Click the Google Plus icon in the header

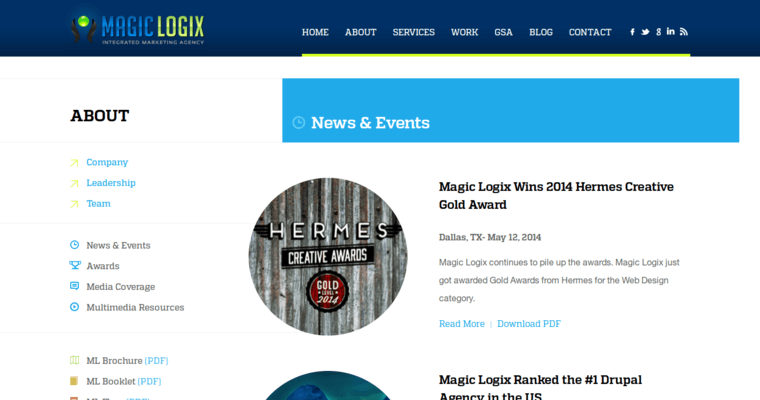pos(658,32)
